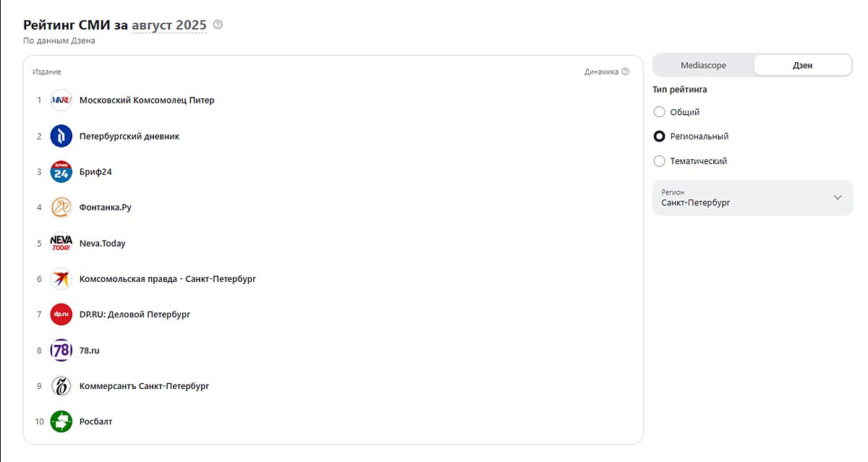Open the Регион Санкт-Петербург dropdown

pos(752,197)
